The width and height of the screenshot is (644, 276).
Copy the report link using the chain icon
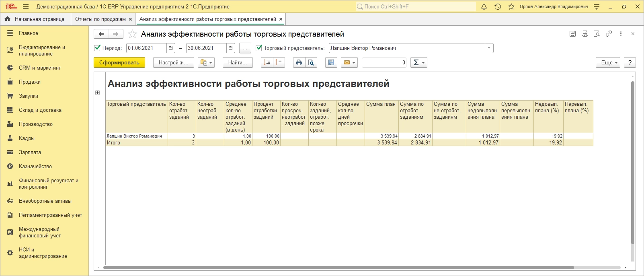609,34
